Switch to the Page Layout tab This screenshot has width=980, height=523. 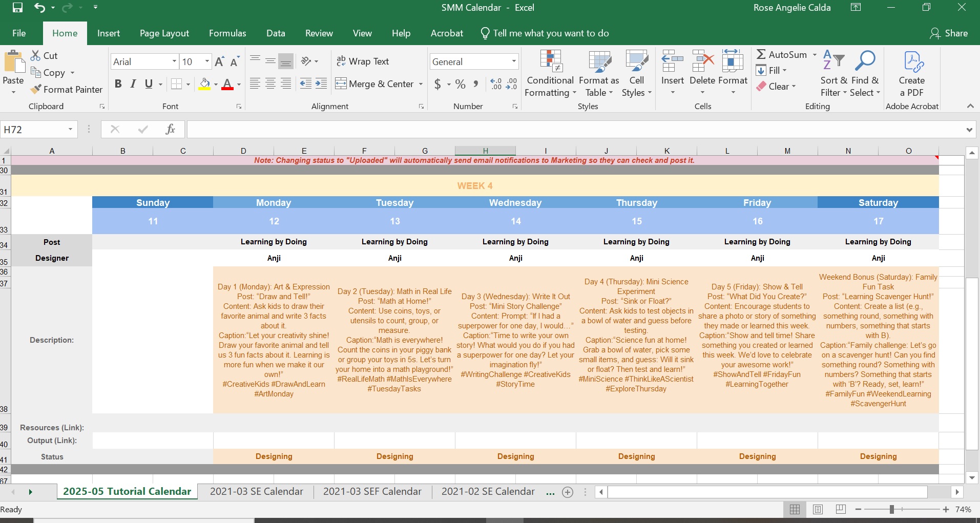coord(164,33)
